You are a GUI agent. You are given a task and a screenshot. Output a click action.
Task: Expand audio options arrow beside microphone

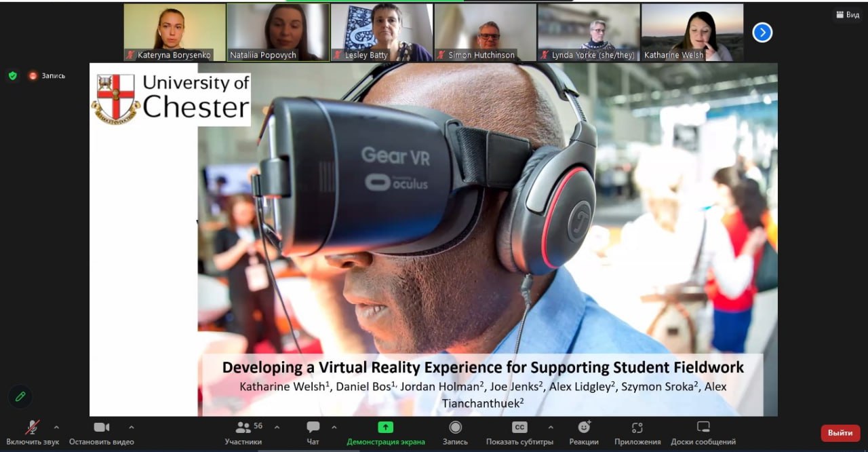pyautogui.click(x=56, y=428)
